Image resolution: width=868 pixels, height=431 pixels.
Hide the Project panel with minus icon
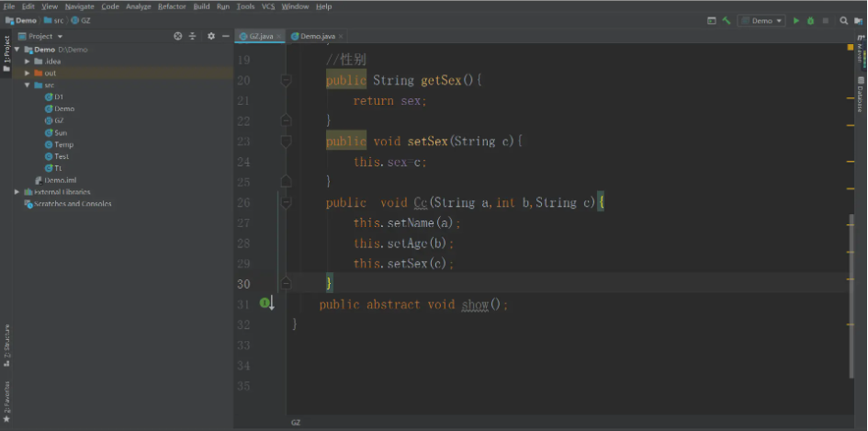[225, 36]
